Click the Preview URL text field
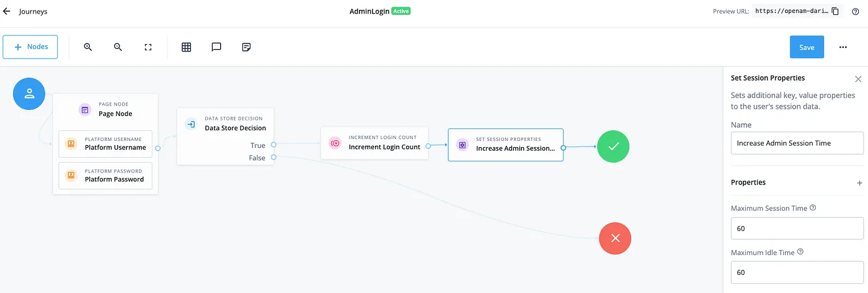 click(x=791, y=11)
